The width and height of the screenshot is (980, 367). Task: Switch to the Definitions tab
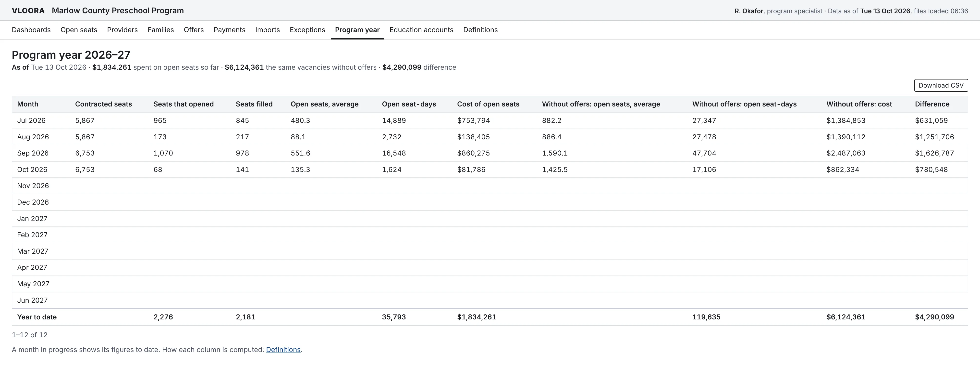coord(480,30)
